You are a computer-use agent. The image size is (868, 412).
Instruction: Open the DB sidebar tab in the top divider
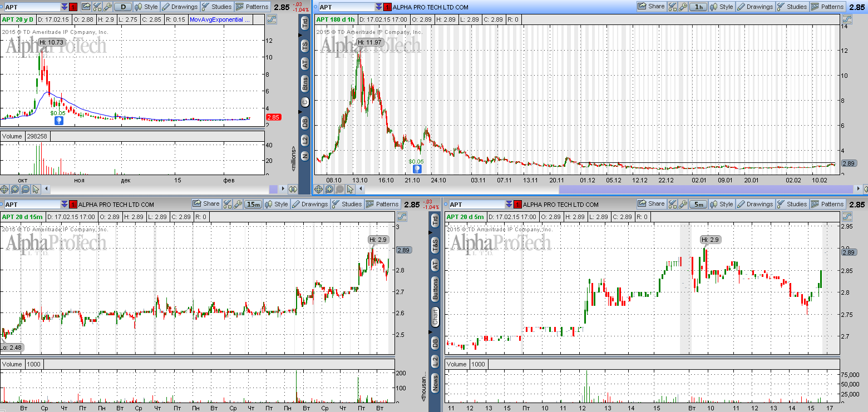pyautogui.click(x=305, y=122)
